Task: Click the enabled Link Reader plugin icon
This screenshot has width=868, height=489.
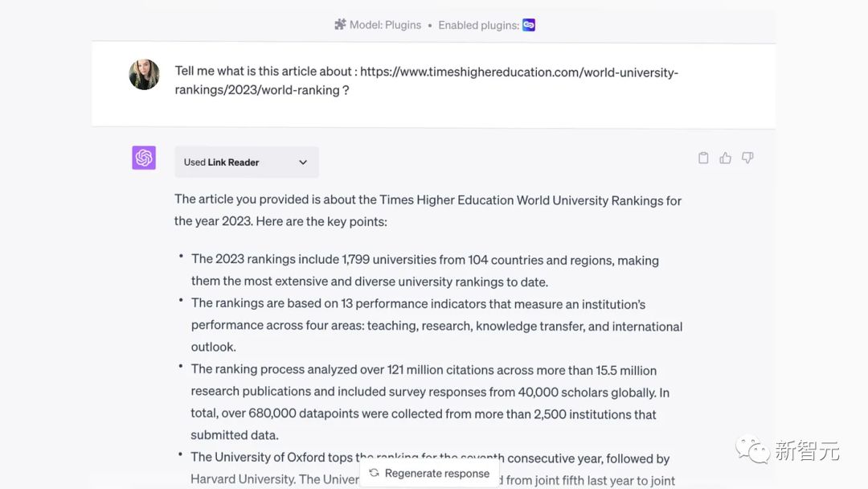Action: [x=529, y=25]
